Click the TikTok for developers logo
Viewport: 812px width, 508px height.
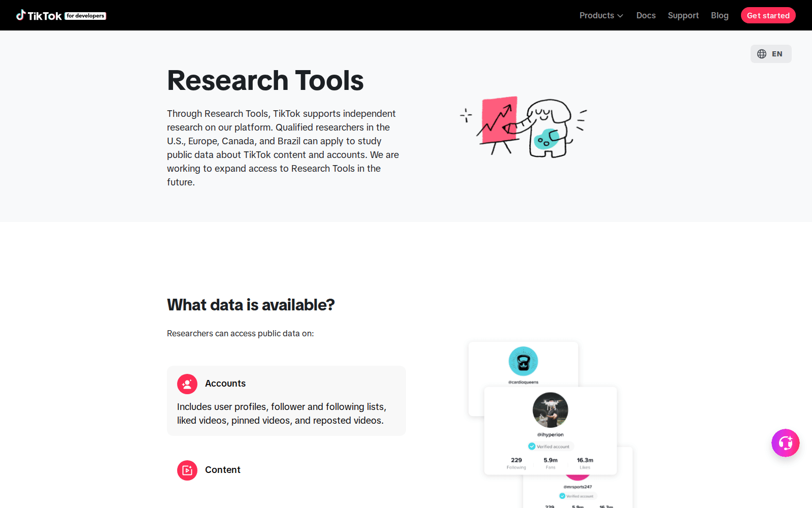point(61,15)
